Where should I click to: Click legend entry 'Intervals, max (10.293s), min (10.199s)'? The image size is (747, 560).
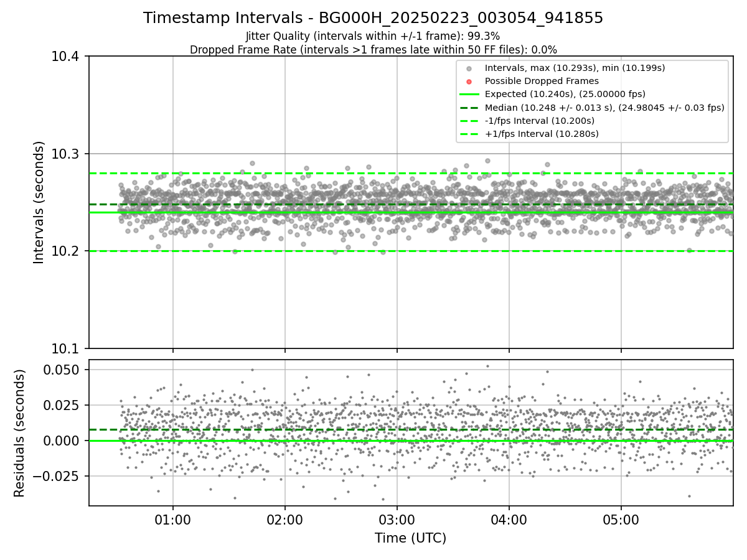click(575, 68)
